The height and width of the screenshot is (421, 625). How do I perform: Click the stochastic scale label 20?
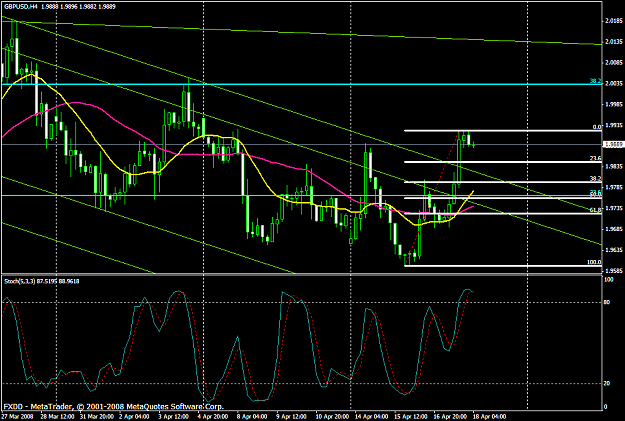(607, 384)
